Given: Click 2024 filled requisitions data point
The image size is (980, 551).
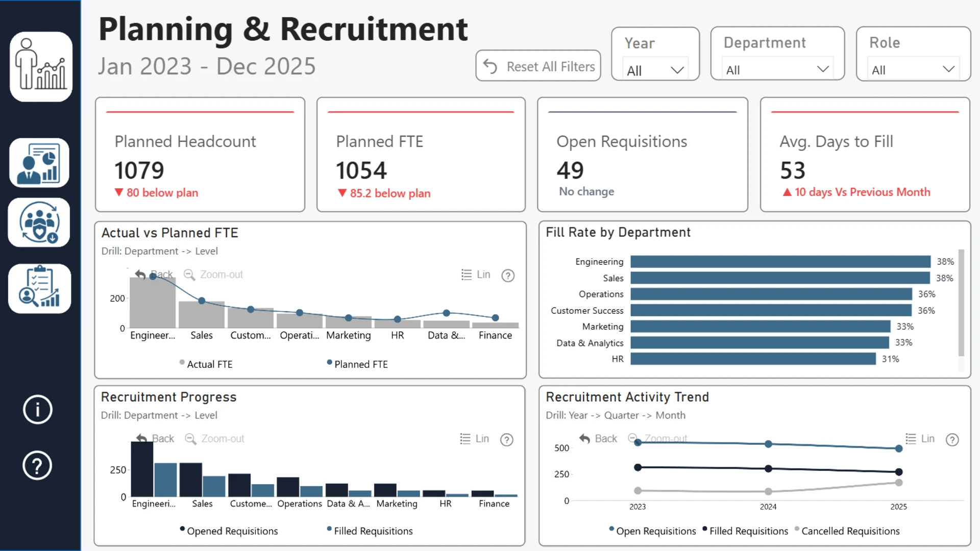Looking at the screenshot, I should [x=768, y=468].
